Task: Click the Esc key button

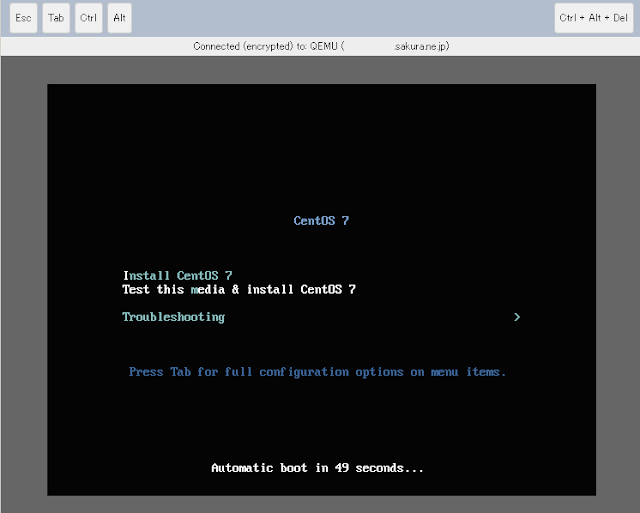Action: [23, 18]
